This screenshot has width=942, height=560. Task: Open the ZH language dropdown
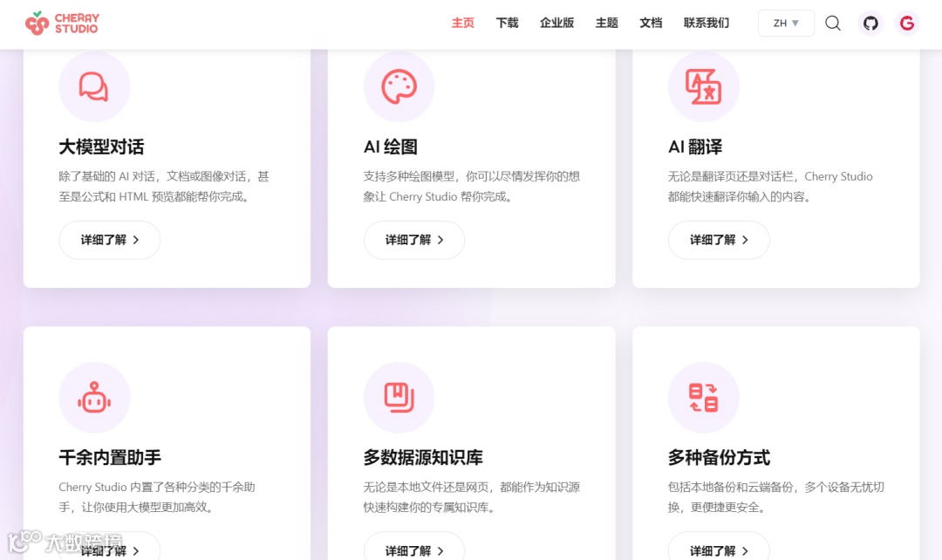(786, 24)
